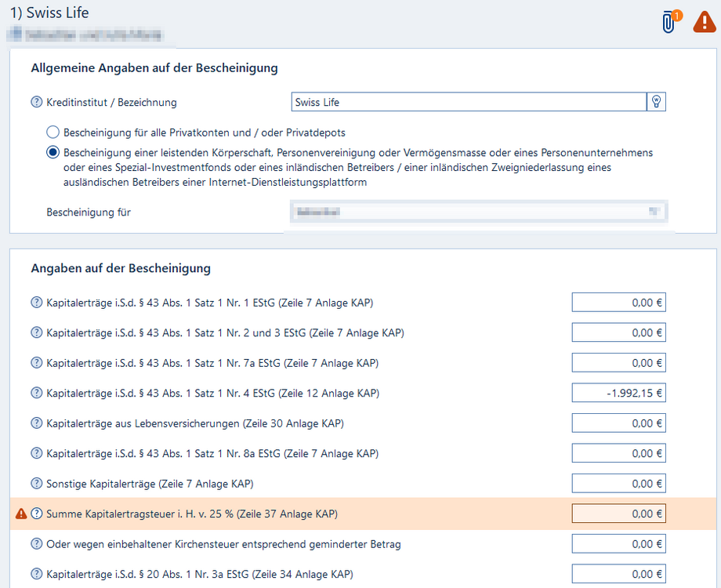Show help for Summe Kapitalertragsteuer 25 %
Image resolution: width=721 pixels, height=588 pixels.
[36, 514]
